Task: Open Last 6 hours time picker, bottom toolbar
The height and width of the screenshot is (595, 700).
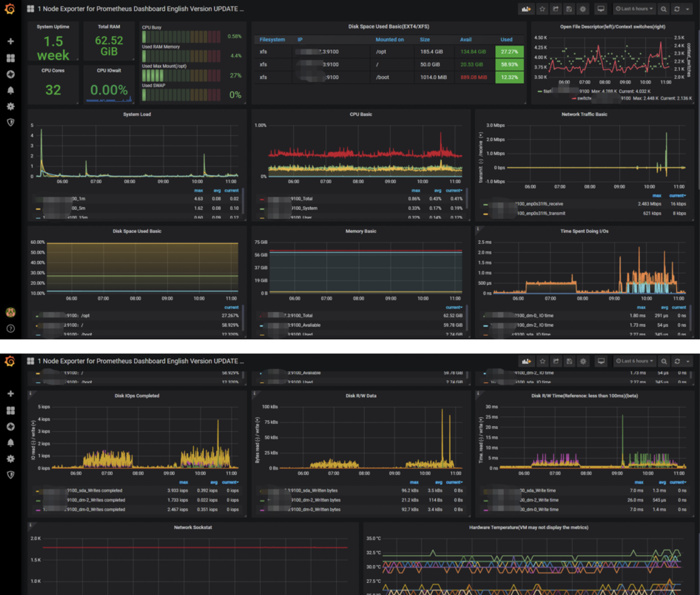Action: (634, 361)
